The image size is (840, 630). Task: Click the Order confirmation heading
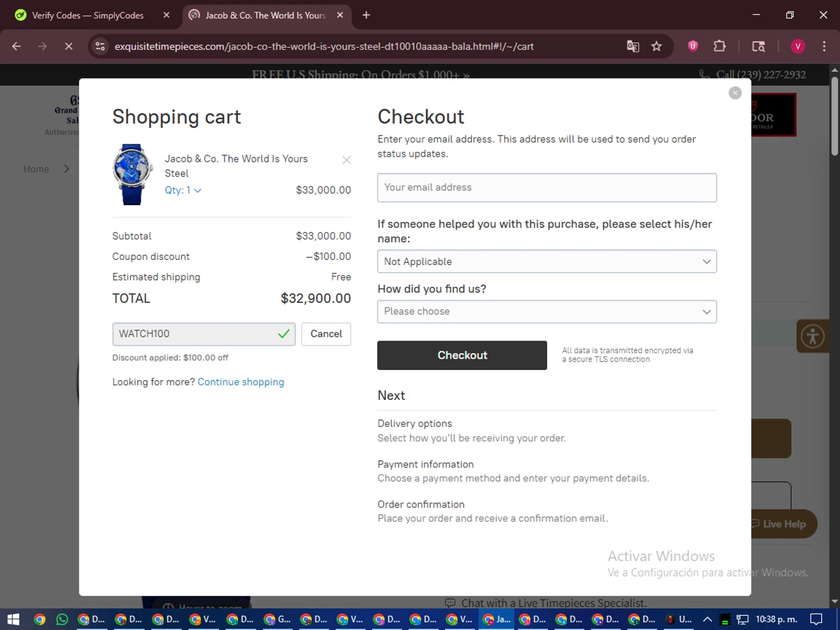[x=421, y=505]
